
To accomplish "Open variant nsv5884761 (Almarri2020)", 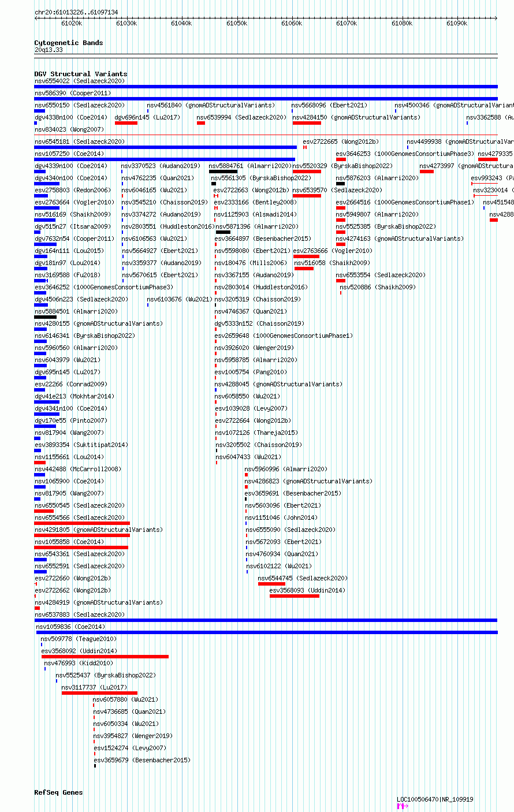I will click(250, 166).
